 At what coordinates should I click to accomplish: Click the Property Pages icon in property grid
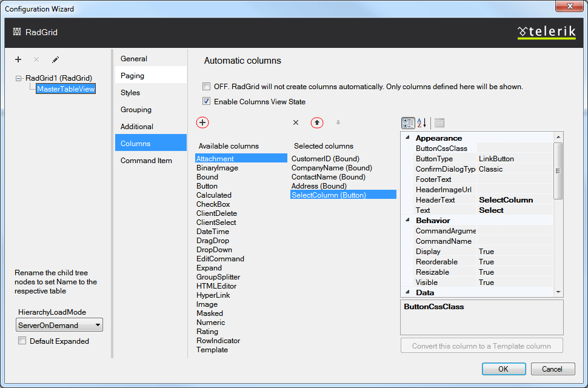439,122
